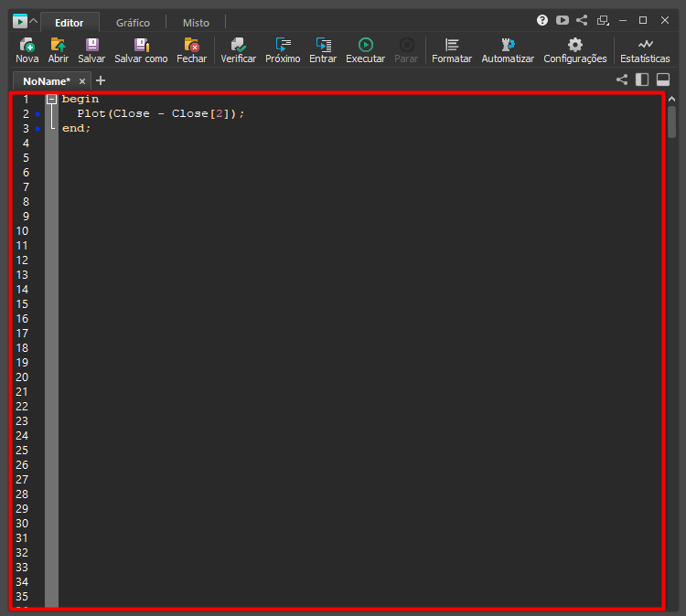Open the help question mark icon
686x616 pixels.
coord(542,20)
